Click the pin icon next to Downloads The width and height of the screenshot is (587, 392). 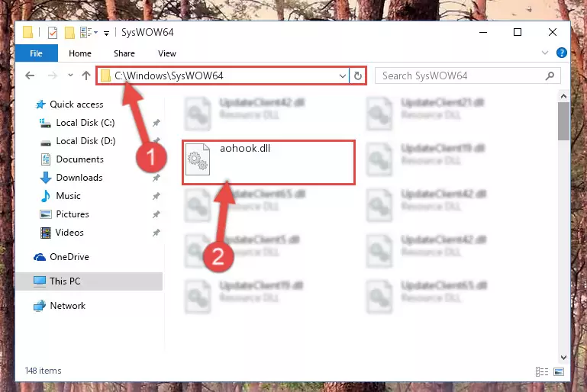156,178
